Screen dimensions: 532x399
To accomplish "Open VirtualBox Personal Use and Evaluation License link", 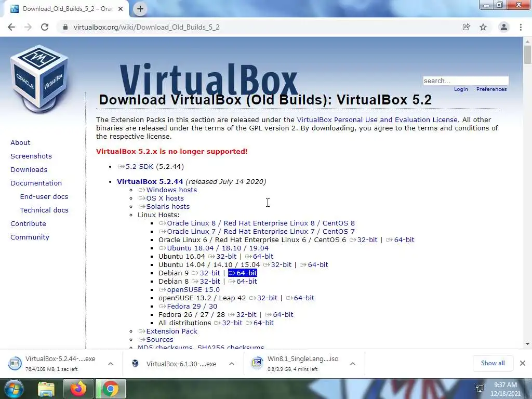I will (377, 120).
